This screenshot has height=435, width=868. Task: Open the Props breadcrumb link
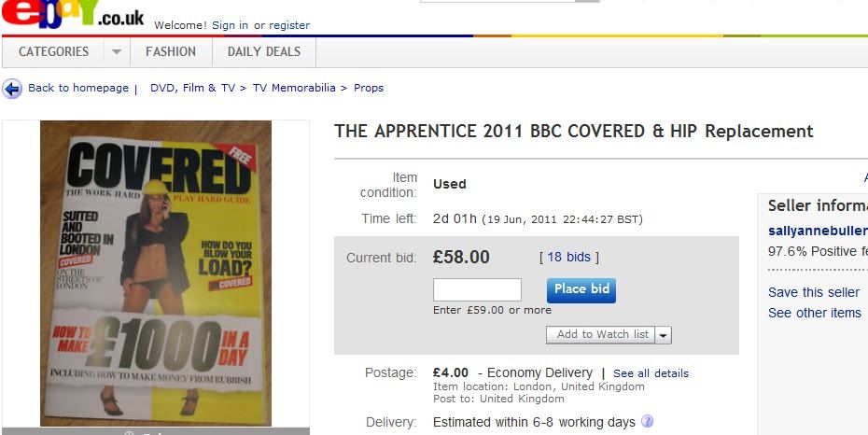(369, 88)
